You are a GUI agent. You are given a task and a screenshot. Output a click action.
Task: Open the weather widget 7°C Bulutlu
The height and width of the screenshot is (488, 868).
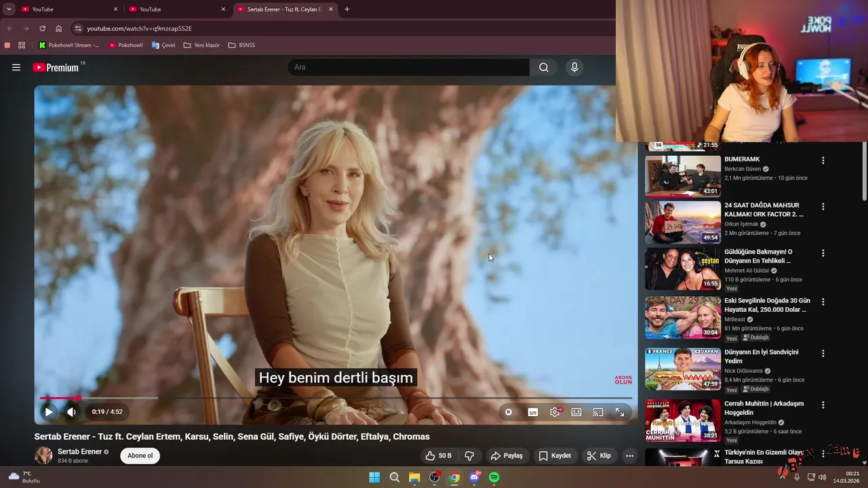[24, 477]
